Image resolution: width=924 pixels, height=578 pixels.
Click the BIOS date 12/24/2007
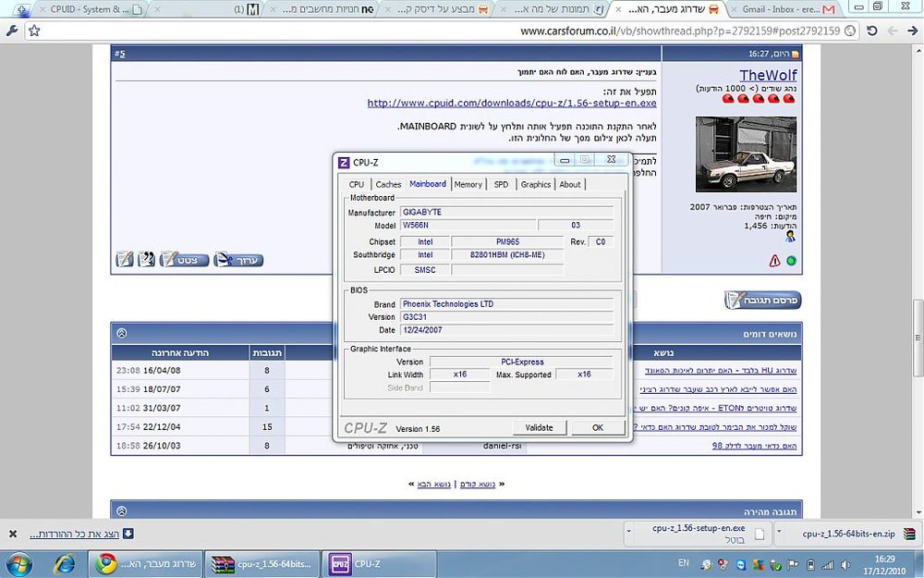(x=506, y=330)
